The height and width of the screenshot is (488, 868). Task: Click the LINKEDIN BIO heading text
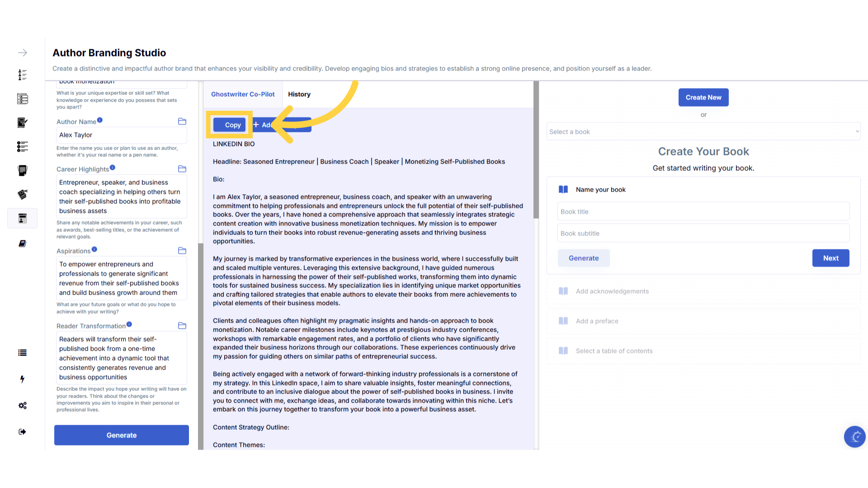pos(234,144)
